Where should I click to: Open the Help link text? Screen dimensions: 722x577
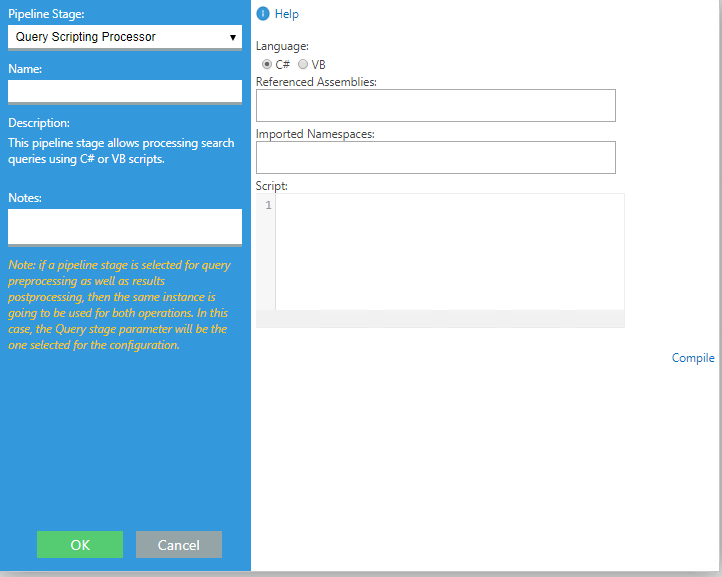point(287,14)
